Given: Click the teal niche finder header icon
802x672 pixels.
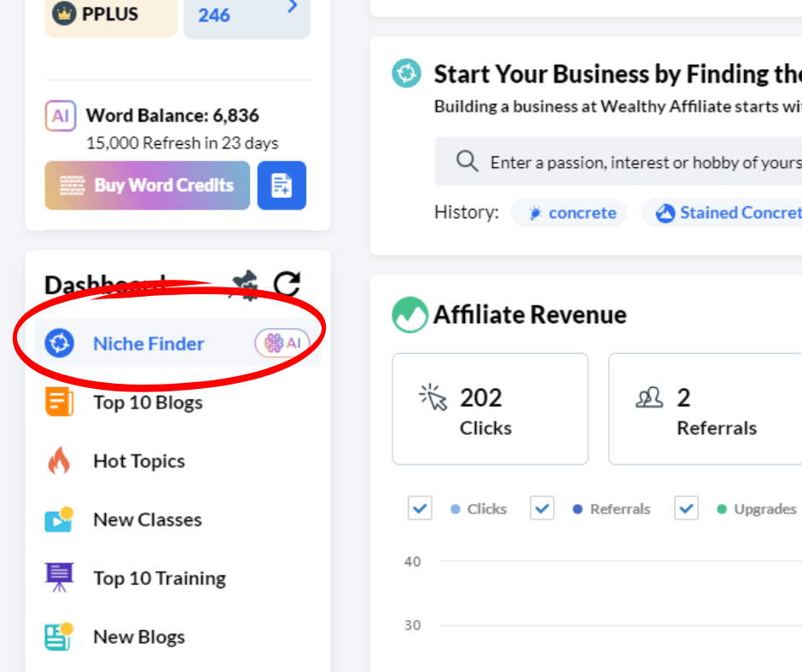Looking at the screenshot, I should 407,73.
